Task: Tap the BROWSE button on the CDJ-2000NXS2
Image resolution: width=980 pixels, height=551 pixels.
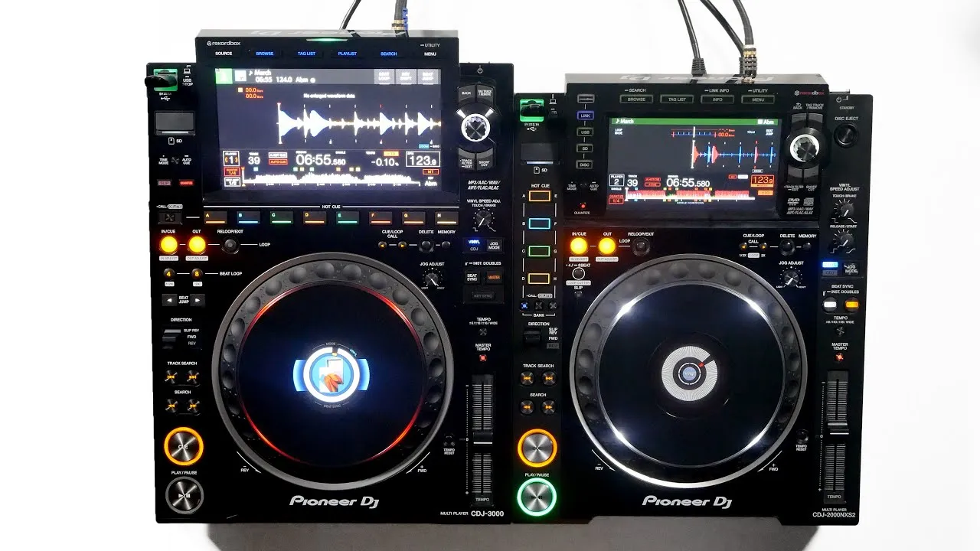Action: [x=636, y=99]
